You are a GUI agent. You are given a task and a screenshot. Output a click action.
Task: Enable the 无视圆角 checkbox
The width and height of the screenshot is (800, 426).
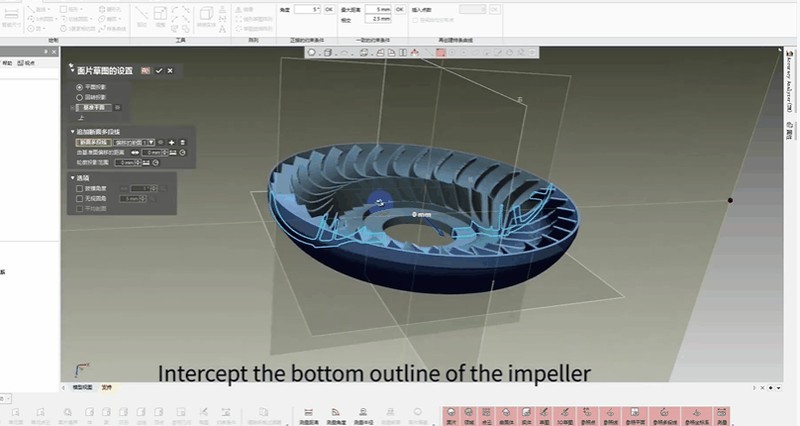(79, 199)
